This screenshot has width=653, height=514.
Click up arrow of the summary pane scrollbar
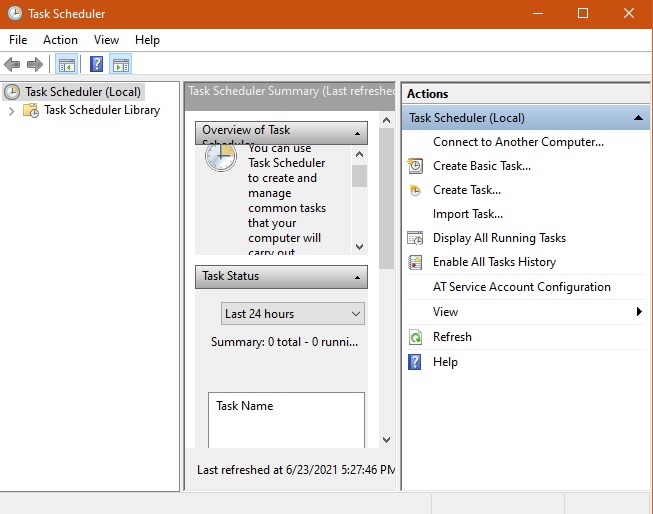click(386, 120)
